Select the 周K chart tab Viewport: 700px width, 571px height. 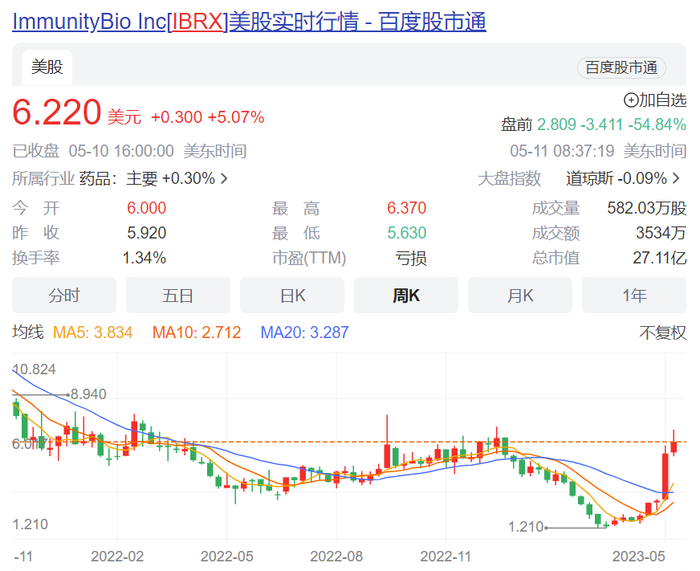pos(406,295)
